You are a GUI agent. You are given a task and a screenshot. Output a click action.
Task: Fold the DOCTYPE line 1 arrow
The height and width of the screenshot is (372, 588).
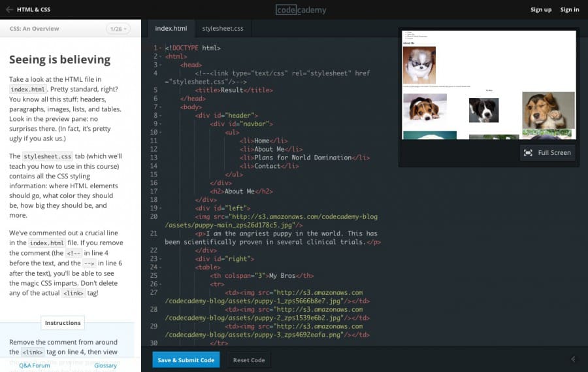(x=160, y=48)
